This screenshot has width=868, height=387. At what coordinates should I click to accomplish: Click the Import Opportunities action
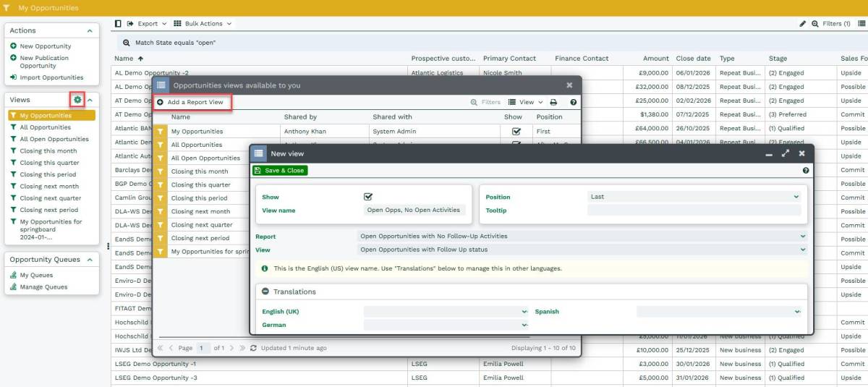pos(51,77)
